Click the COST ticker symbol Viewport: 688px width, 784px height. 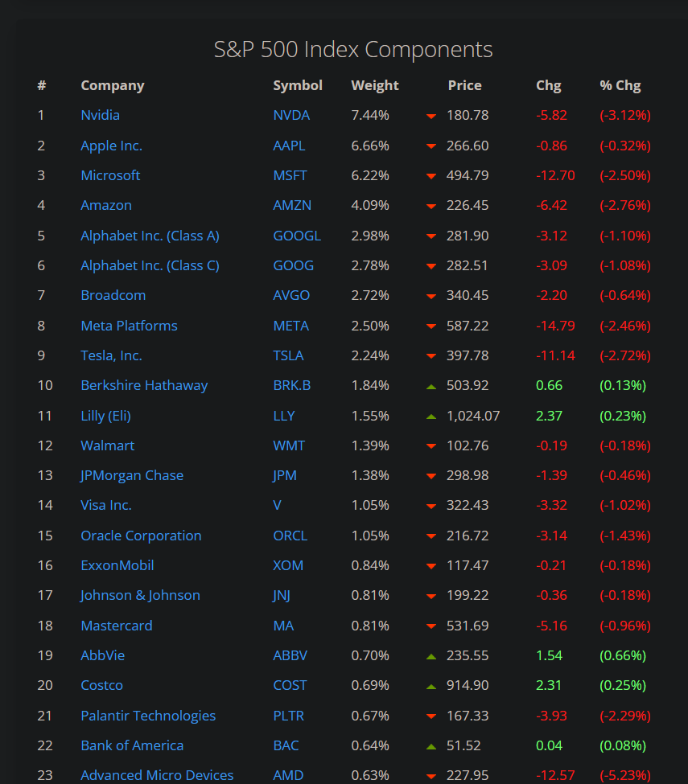coord(290,686)
